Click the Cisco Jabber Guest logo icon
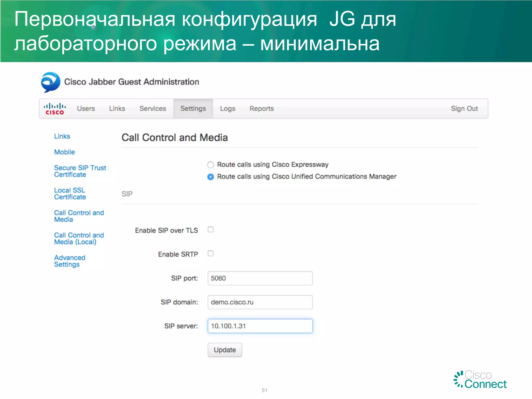The width and height of the screenshot is (532, 399). (x=50, y=82)
